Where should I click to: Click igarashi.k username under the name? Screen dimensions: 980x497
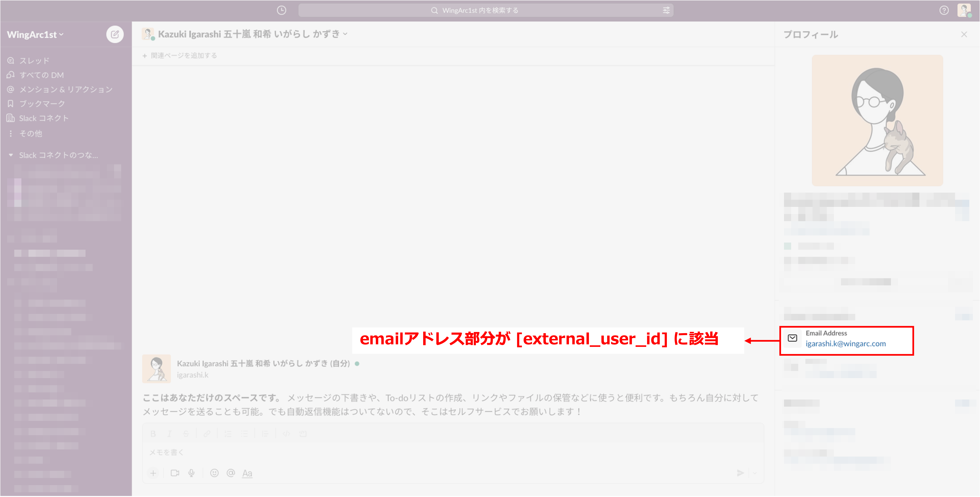point(192,375)
